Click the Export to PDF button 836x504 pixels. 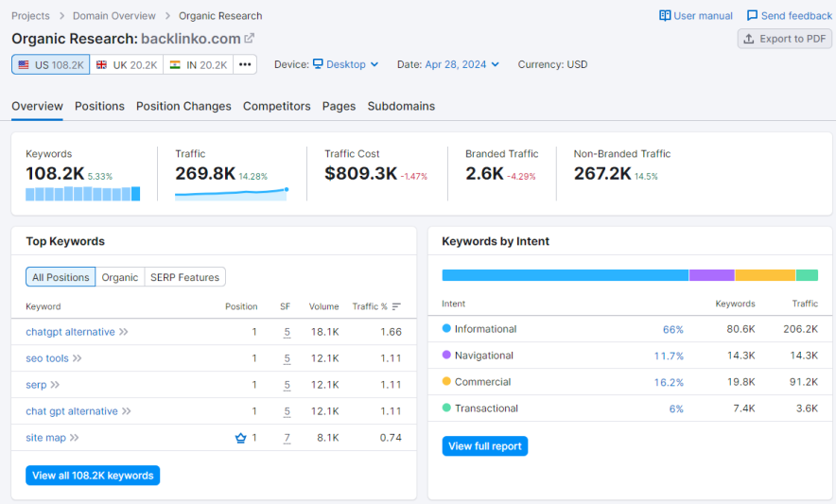pyautogui.click(x=785, y=39)
